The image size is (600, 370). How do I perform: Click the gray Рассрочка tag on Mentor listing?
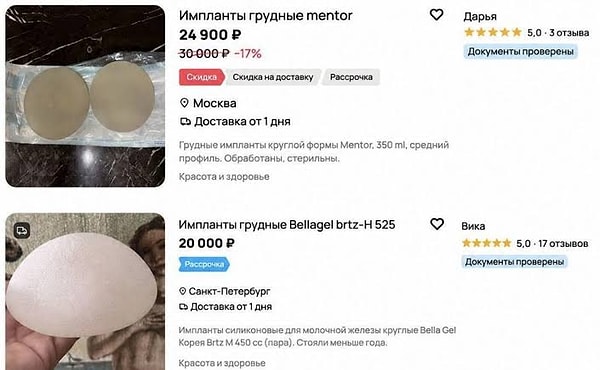(351, 77)
